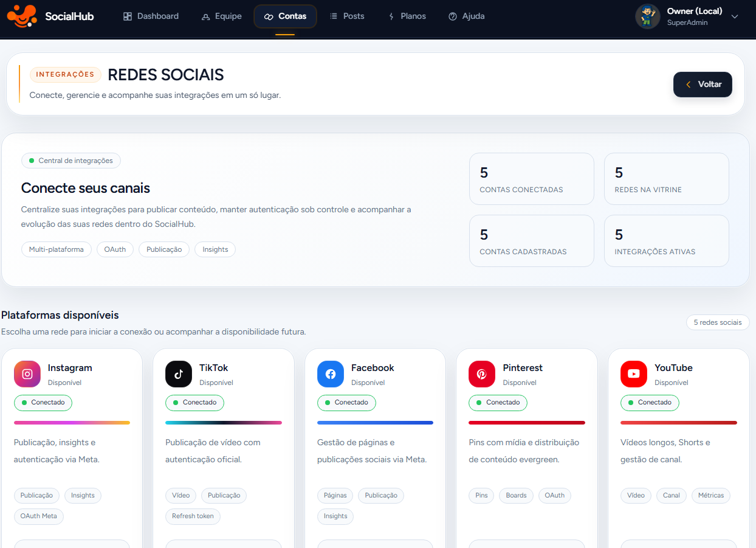Image resolution: width=756 pixels, height=548 pixels.
Task: Click the Boards tag on Pinterest card
Action: pos(517,496)
